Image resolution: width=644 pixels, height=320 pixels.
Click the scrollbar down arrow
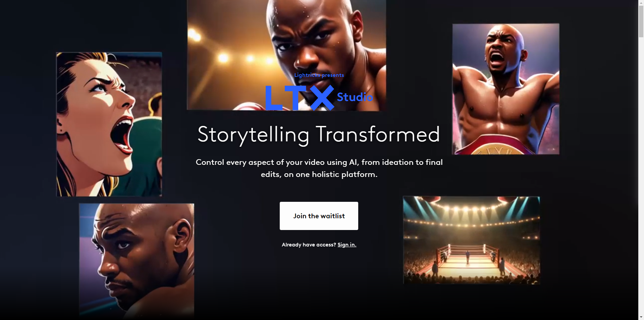(x=641, y=317)
